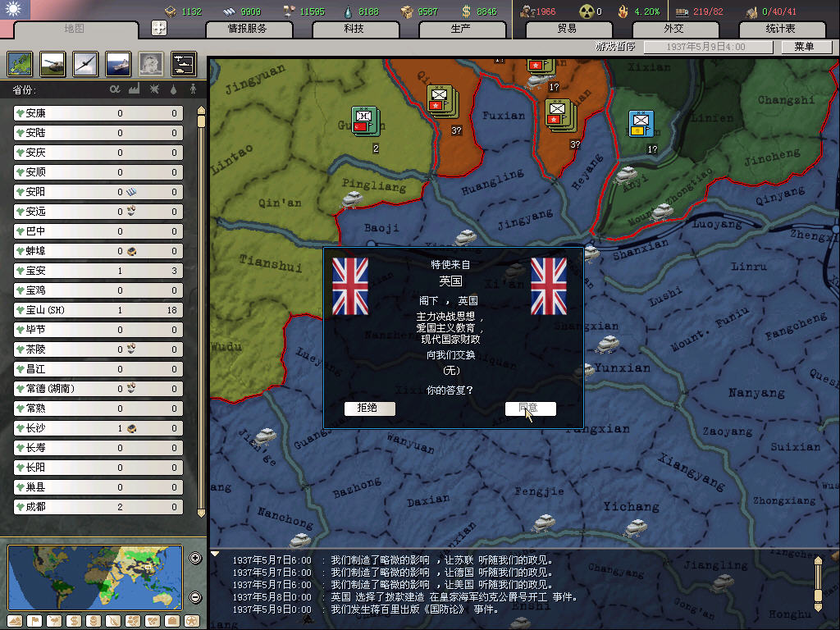Select the victory points star map mode
Screen dimensions: 840x630
[x=192, y=621]
